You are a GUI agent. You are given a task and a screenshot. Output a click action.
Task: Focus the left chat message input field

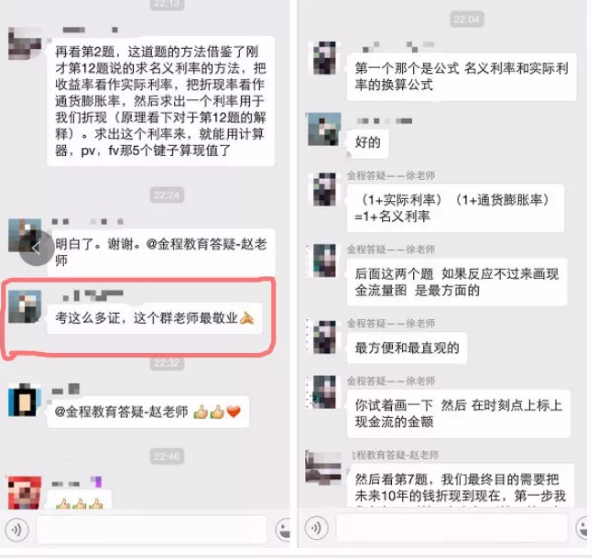pos(152,530)
